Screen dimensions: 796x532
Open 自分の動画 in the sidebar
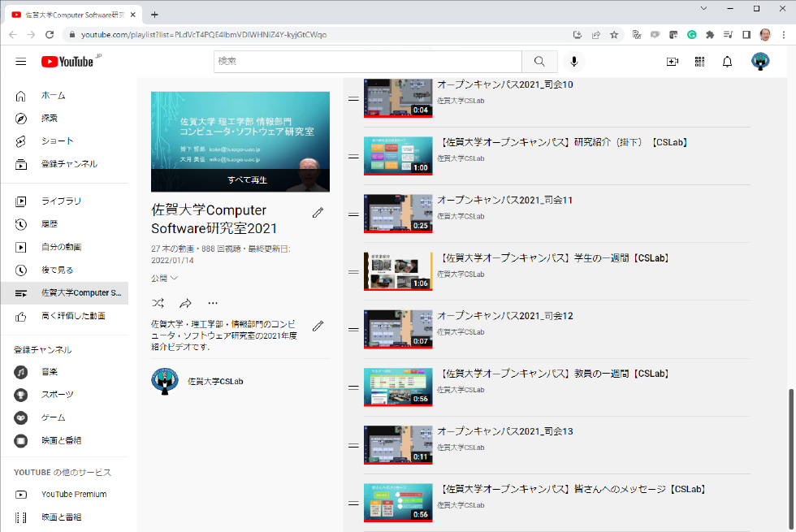coord(64,247)
